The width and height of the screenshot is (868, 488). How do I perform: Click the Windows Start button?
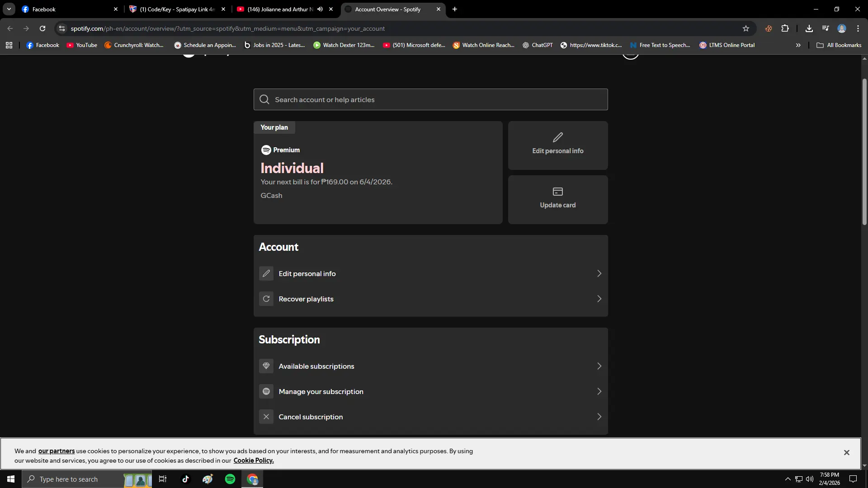click(x=11, y=479)
